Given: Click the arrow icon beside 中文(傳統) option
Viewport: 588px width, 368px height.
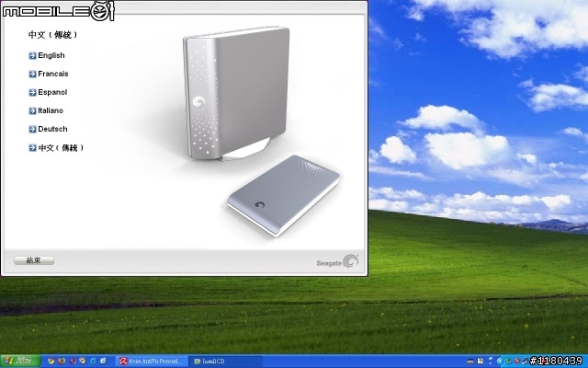Looking at the screenshot, I should [33, 148].
